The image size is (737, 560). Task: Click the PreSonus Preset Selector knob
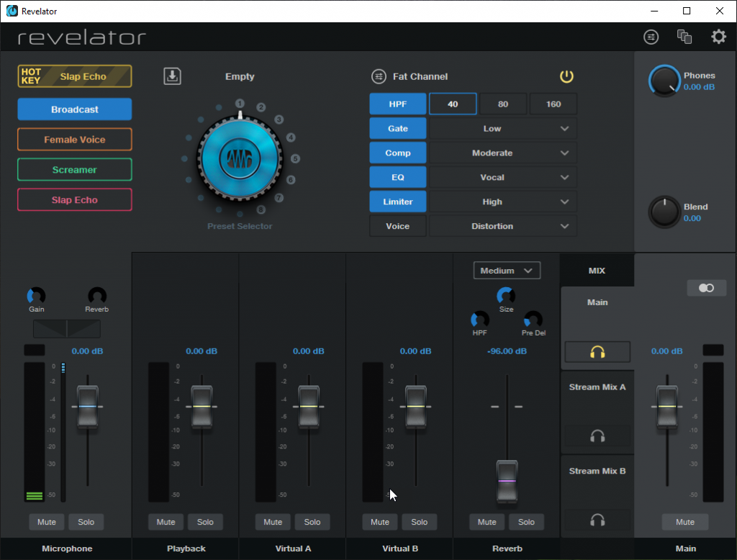coord(240,158)
